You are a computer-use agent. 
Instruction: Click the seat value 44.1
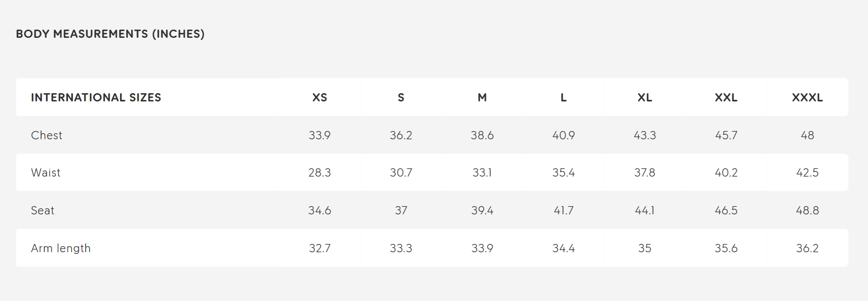[645, 211]
